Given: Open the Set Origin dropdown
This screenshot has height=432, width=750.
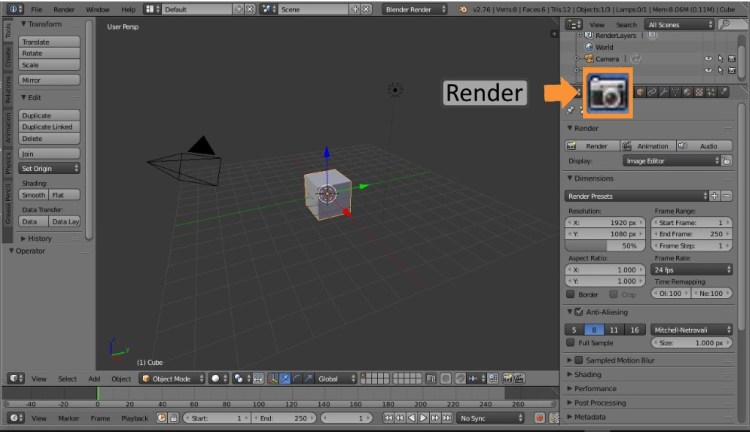Looking at the screenshot, I should [x=49, y=168].
